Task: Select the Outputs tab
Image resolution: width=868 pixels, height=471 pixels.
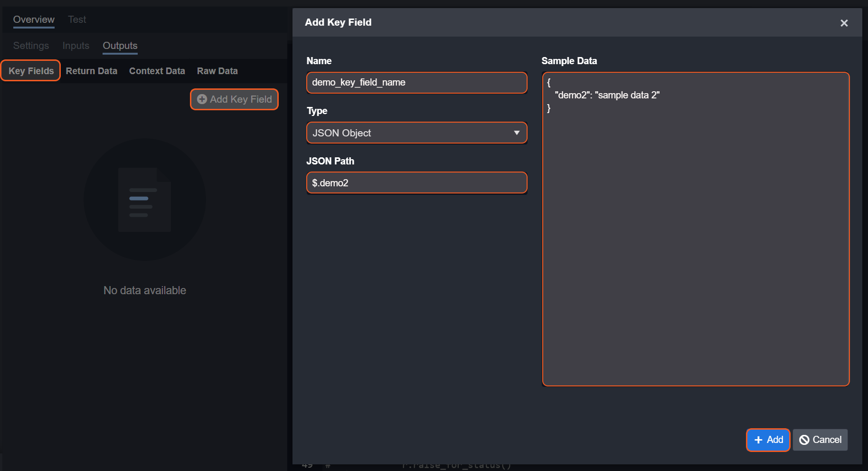Action: [120, 46]
